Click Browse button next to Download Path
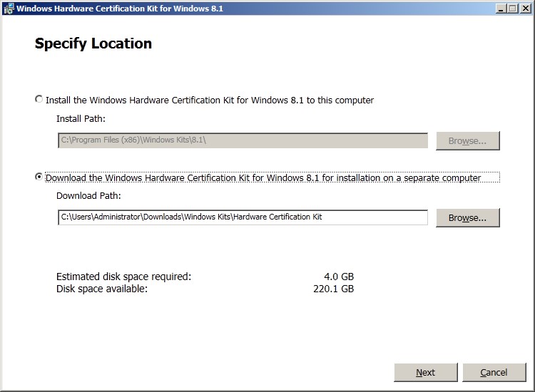The width and height of the screenshot is (535, 392). 467,217
